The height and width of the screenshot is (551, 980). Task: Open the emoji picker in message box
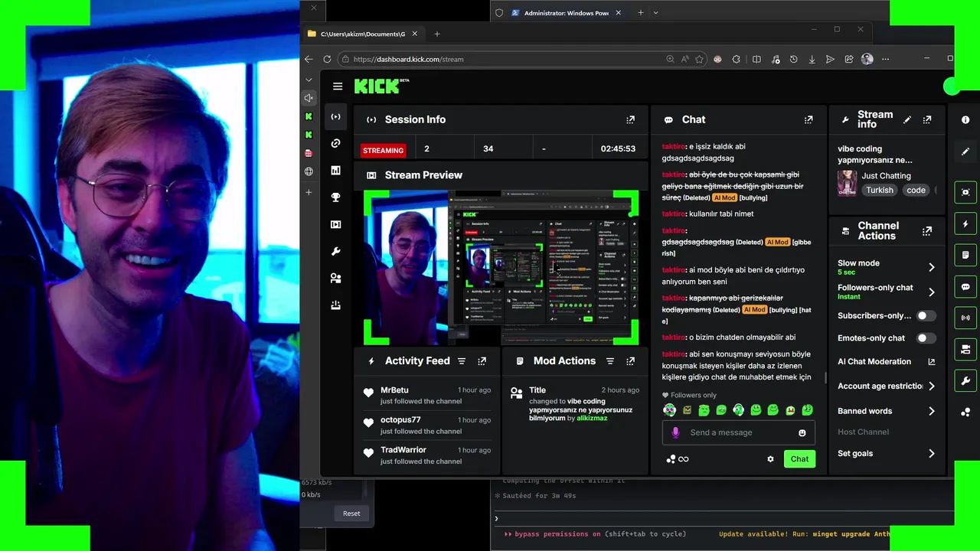802,432
